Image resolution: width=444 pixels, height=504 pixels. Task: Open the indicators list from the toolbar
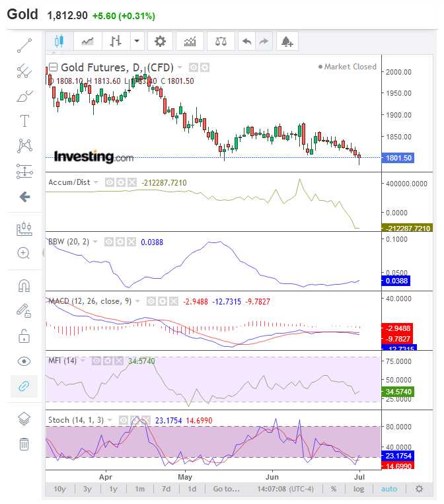(190, 42)
